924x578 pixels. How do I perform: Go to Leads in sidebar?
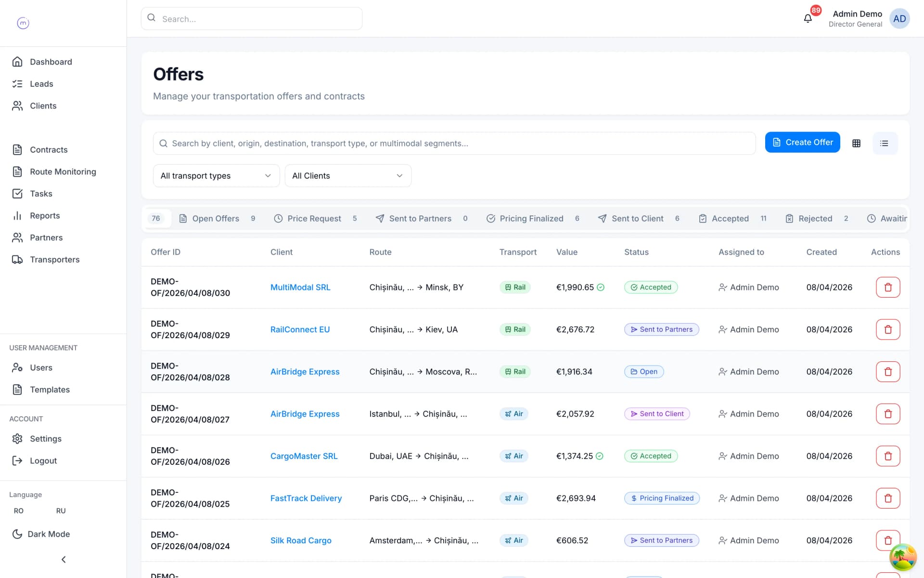(x=63, y=84)
